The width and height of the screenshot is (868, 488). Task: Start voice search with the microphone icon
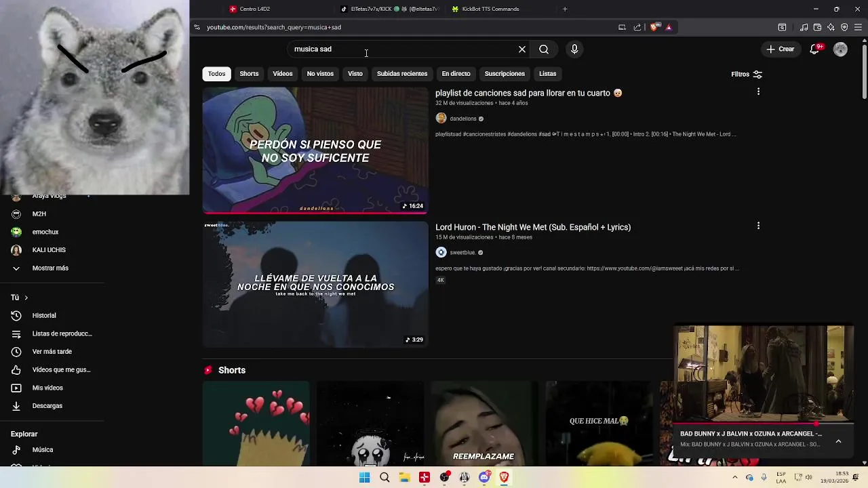(x=574, y=49)
